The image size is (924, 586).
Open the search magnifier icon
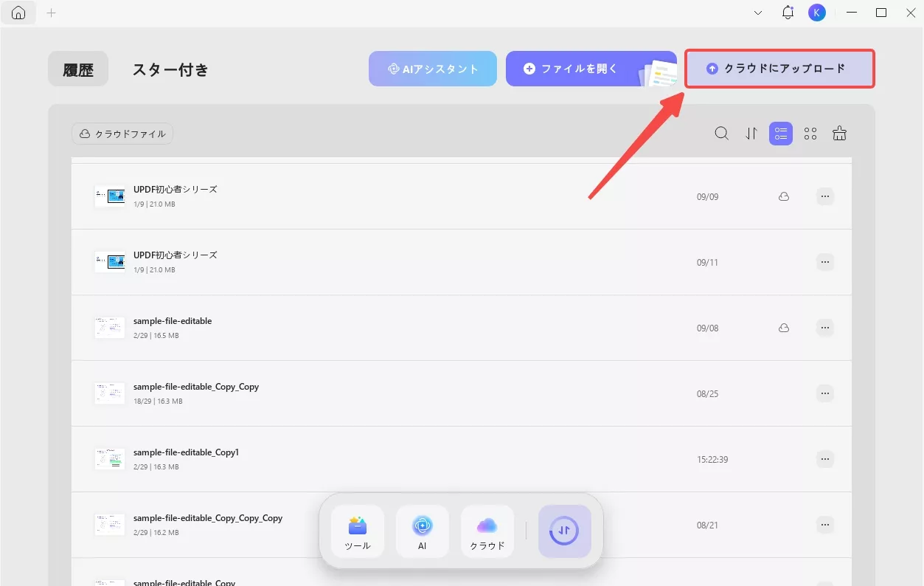tap(722, 134)
